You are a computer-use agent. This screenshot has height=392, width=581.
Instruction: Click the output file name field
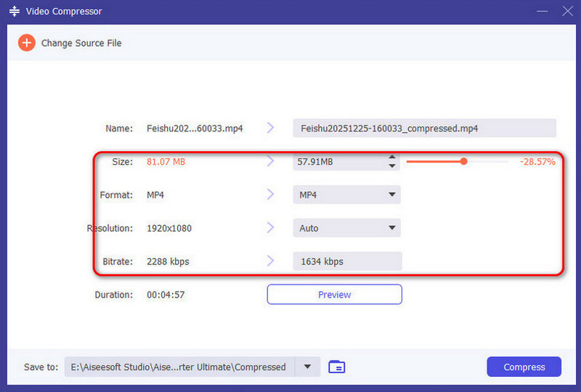pyautogui.click(x=424, y=128)
